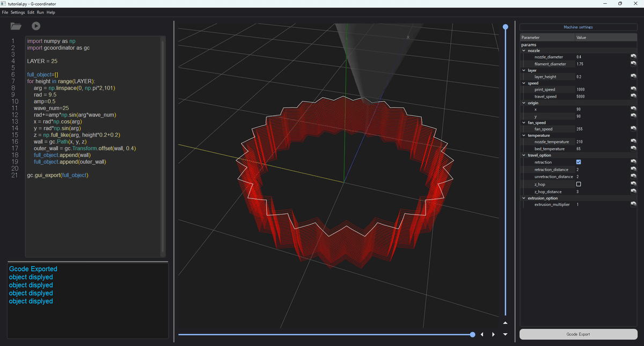Open the Run menu
This screenshot has height=346, width=644.
40,12
